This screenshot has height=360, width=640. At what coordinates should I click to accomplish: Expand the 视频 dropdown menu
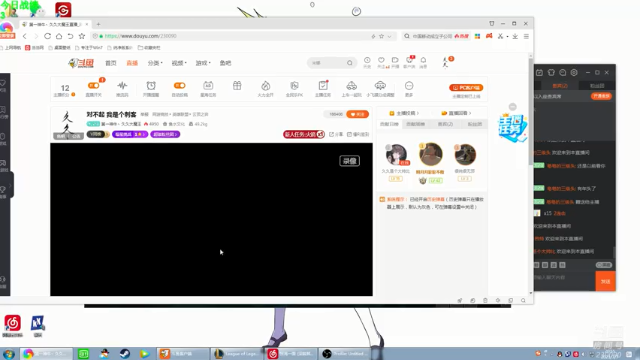pyautogui.click(x=179, y=63)
